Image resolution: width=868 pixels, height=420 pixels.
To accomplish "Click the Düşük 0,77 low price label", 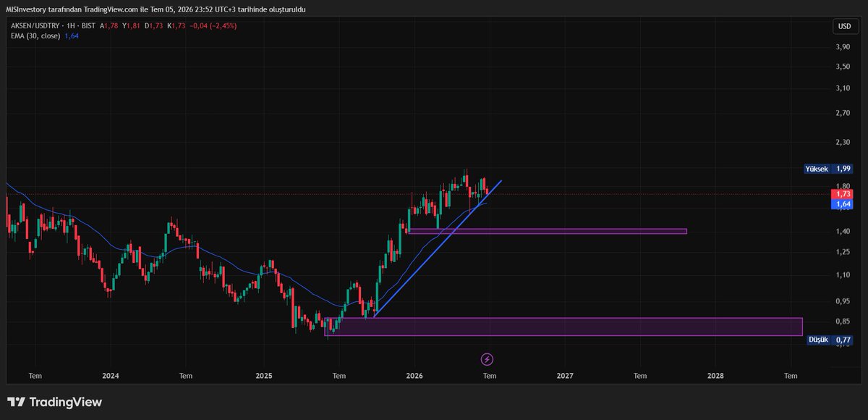I will [x=830, y=339].
